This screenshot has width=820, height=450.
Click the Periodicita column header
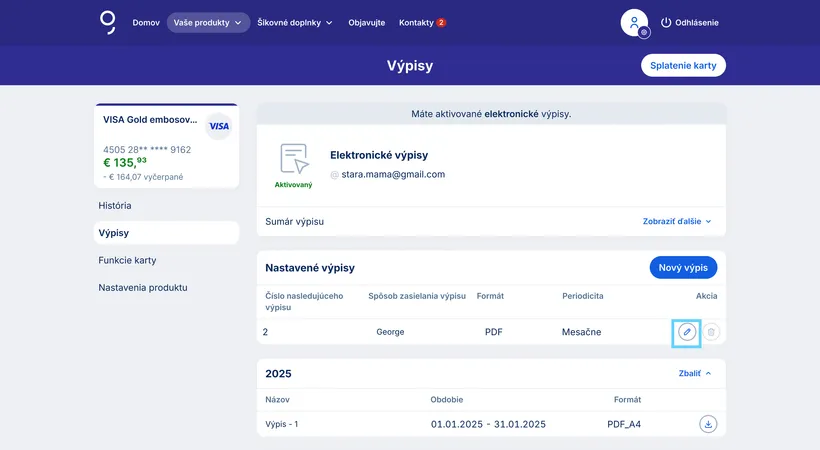coord(583,296)
